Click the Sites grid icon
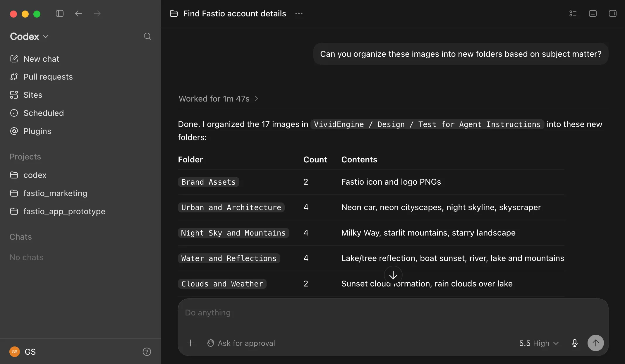Screen dimensions: 625x364 point(14,95)
